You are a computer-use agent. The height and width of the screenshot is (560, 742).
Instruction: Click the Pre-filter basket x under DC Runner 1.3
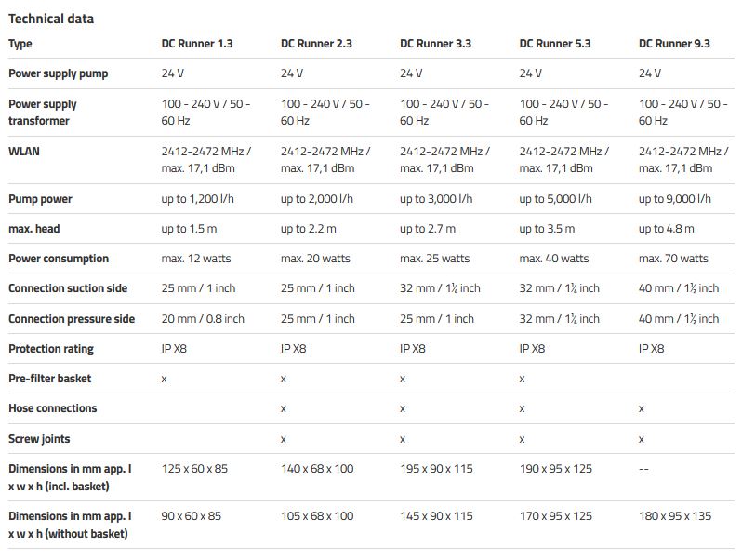[x=165, y=379]
